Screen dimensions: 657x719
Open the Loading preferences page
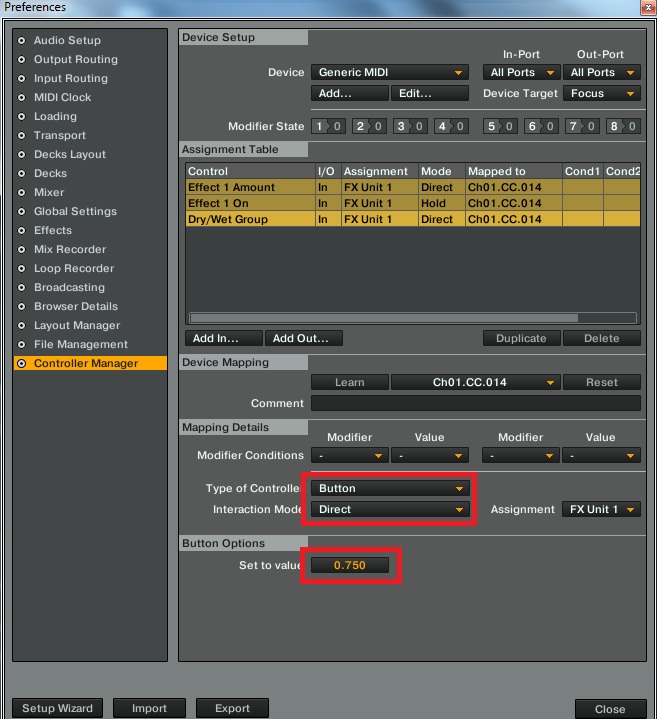[55, 116]
